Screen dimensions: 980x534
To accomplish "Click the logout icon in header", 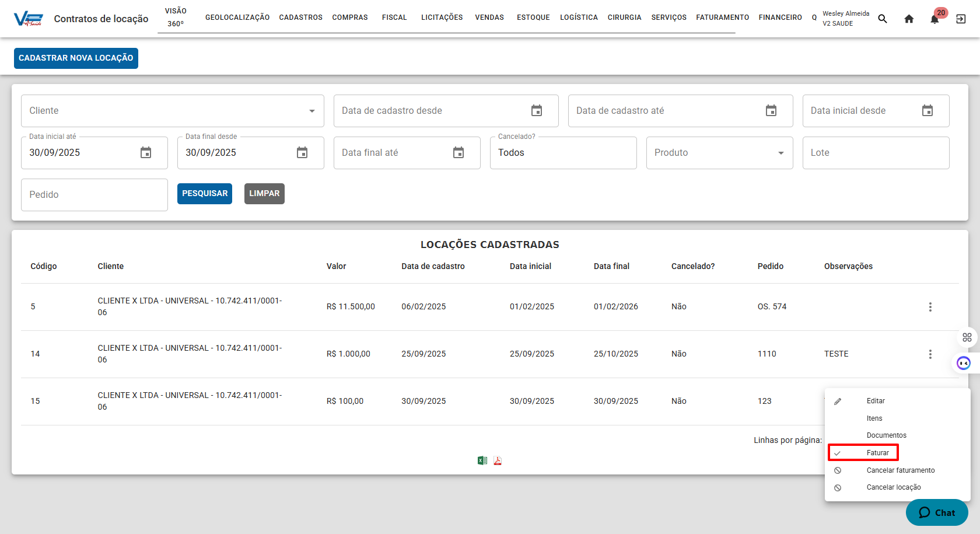I will click(x=961, y=19).
